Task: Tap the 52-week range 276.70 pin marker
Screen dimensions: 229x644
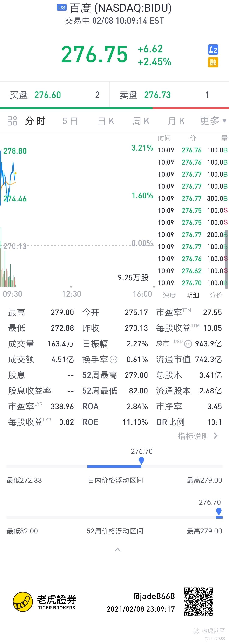Action: click(x=219, y=511)
